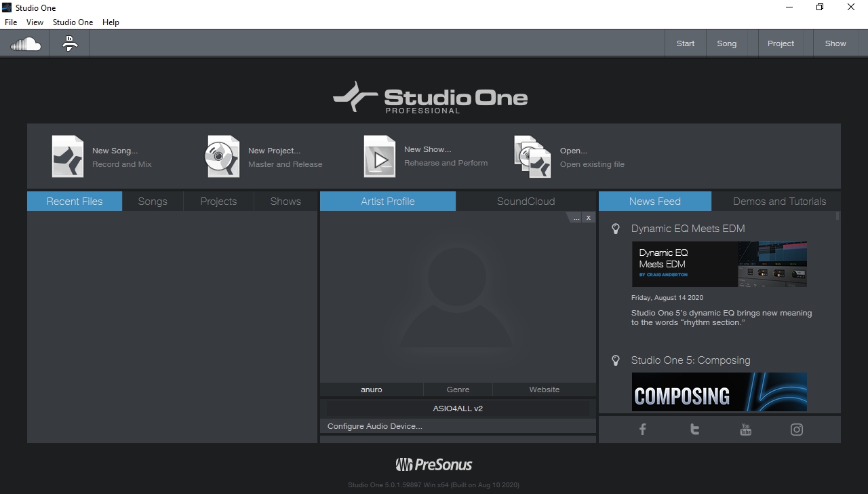Click Configure Audio Device link

pyautogui.click(x=374, y=426)
